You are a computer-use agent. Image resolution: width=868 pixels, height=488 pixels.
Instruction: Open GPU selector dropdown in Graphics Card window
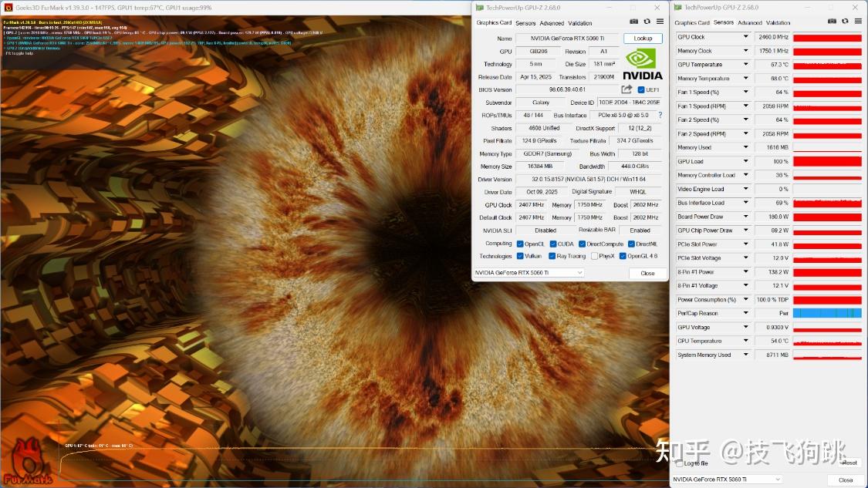[x=529, y=273]
